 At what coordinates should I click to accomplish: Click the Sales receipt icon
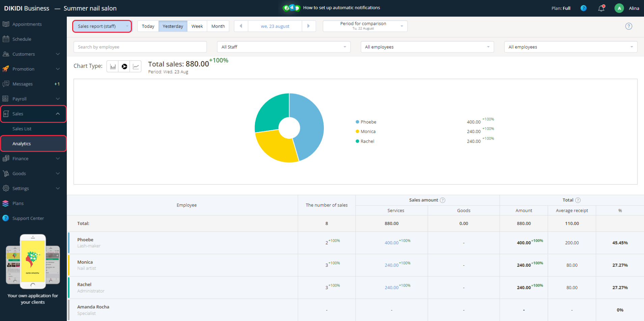pyautogui.click(x=6, y=114)
